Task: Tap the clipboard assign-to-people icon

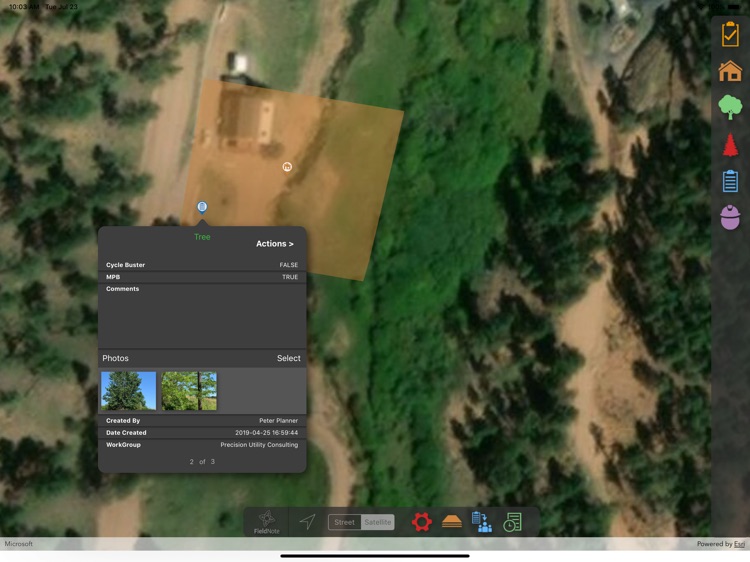Action: [x=482, y=522]
